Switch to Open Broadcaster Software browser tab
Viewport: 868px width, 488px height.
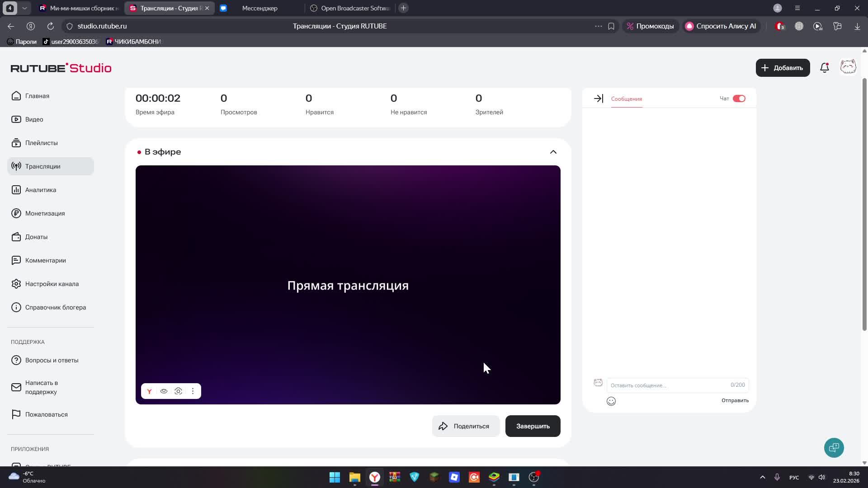(350, 8)
